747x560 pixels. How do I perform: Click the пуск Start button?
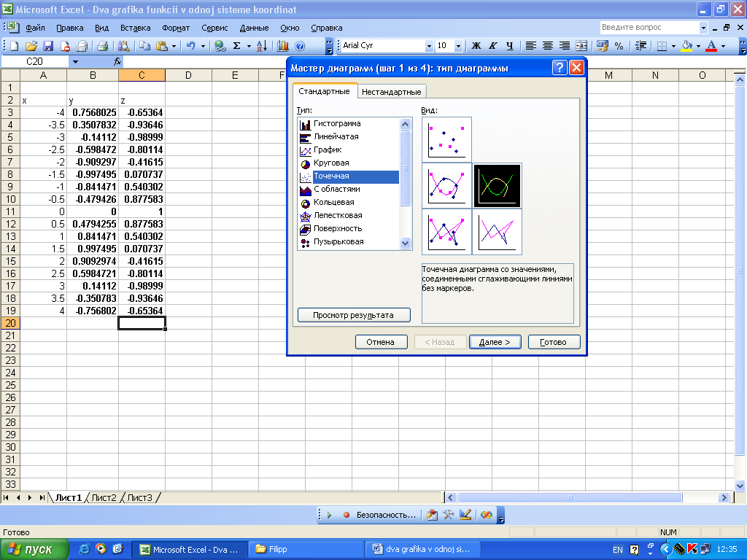(x=34, y=549)
